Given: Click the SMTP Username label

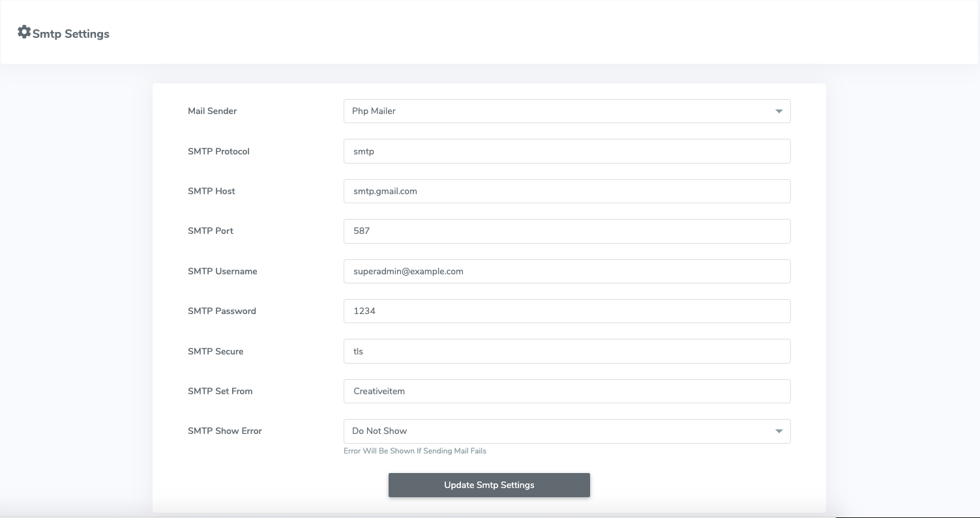Looking at the screenshot, I should pyautogui.click(x=222, y=272).
